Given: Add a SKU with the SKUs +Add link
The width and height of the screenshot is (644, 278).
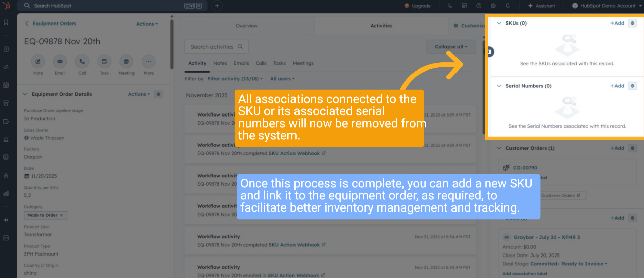Looking at the screenshot, I should (617, 23).
